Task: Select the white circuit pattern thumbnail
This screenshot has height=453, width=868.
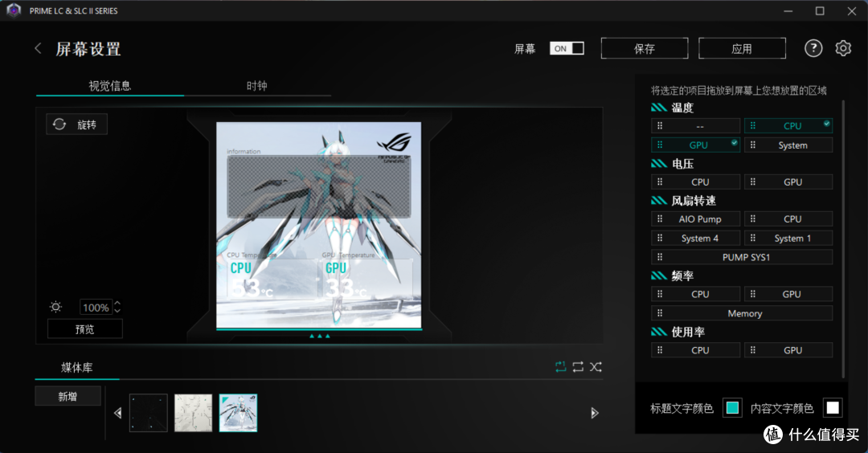Action: (193, 413)
